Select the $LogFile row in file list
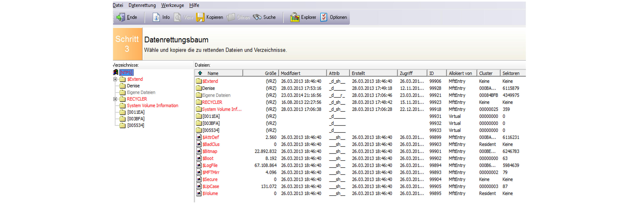644x207 pixels. 210,165
